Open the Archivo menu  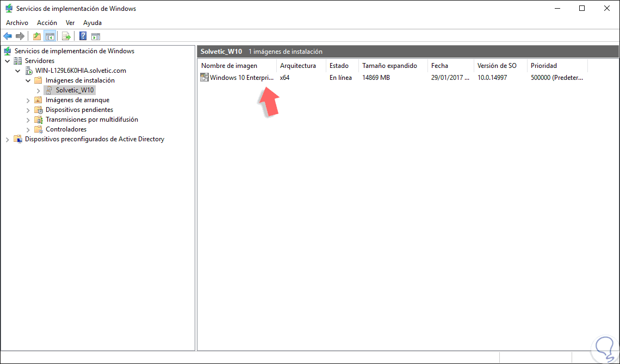pos(17,23)
